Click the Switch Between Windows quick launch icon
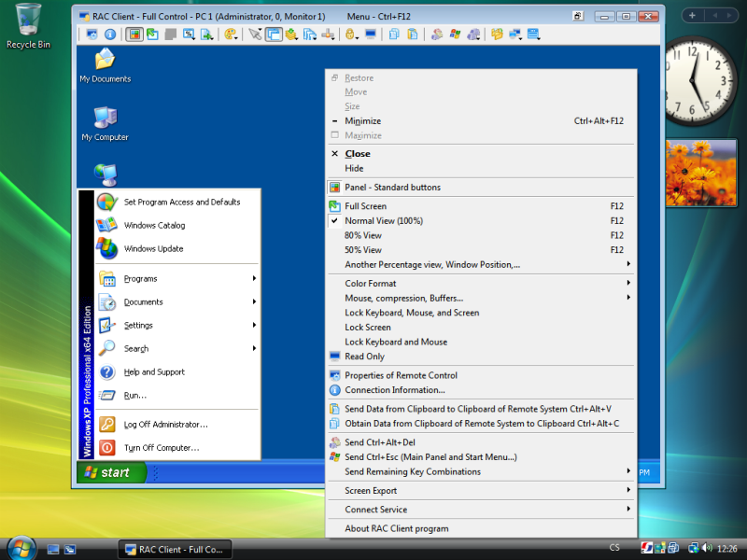 [x=70, y=550]
